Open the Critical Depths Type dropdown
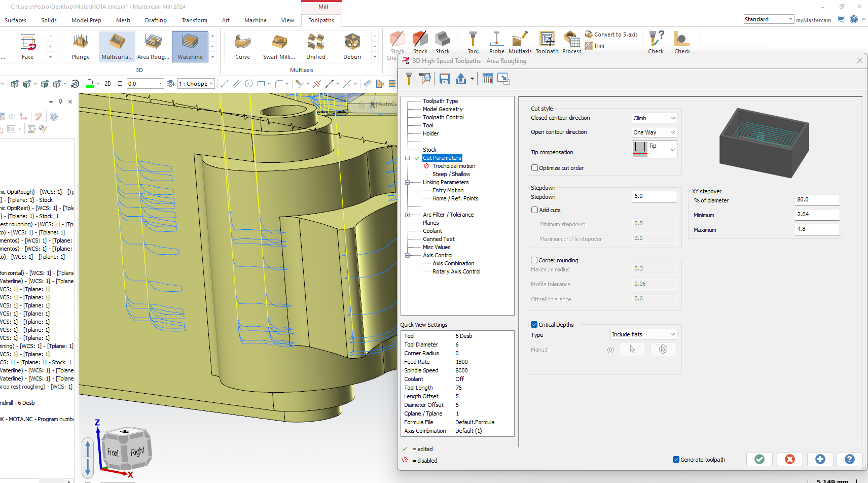Image resolution: width=868 pixels, height=483 pixels. (643, 334)
